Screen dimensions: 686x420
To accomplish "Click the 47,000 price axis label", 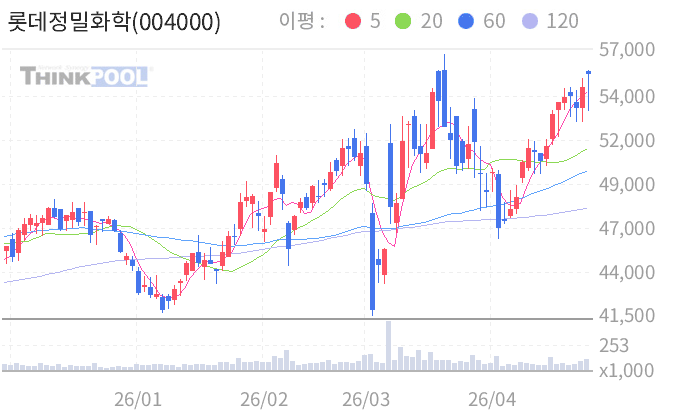I will [626, 228].
